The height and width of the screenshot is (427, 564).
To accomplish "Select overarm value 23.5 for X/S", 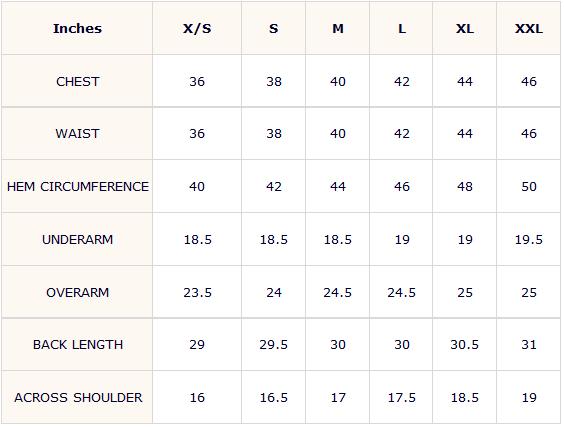I will [x=197, y=292].
